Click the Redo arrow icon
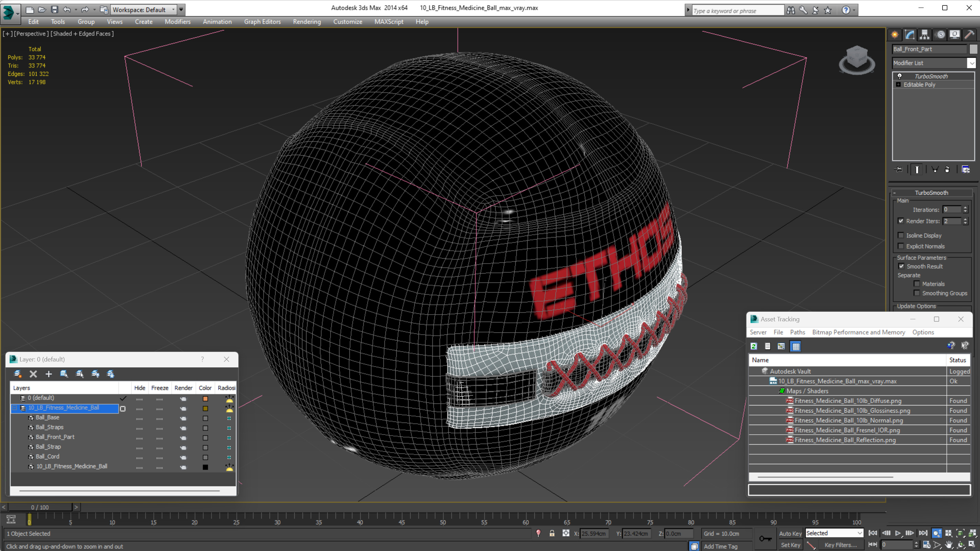 point(85,10)
